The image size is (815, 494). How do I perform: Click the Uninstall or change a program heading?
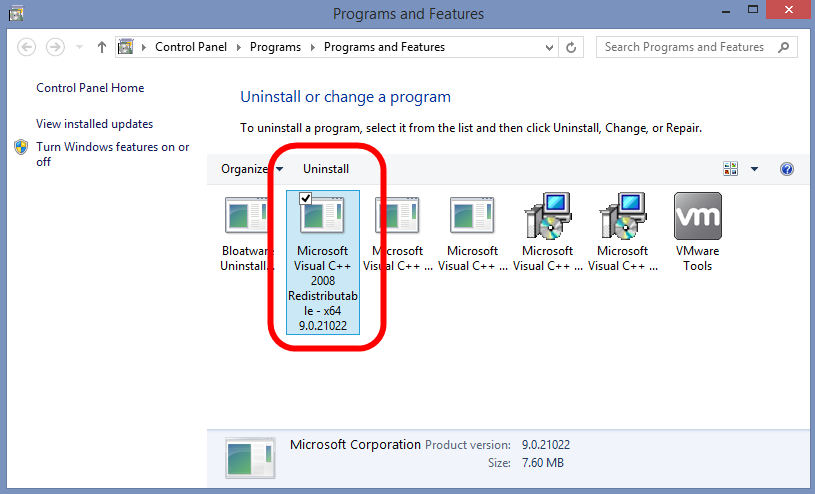(x=345, y=97)
